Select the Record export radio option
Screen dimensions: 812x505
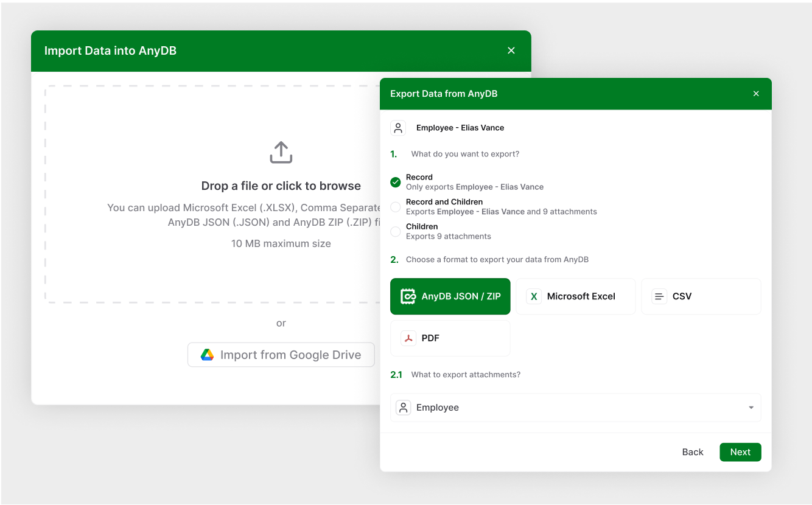tap(396, 182)
